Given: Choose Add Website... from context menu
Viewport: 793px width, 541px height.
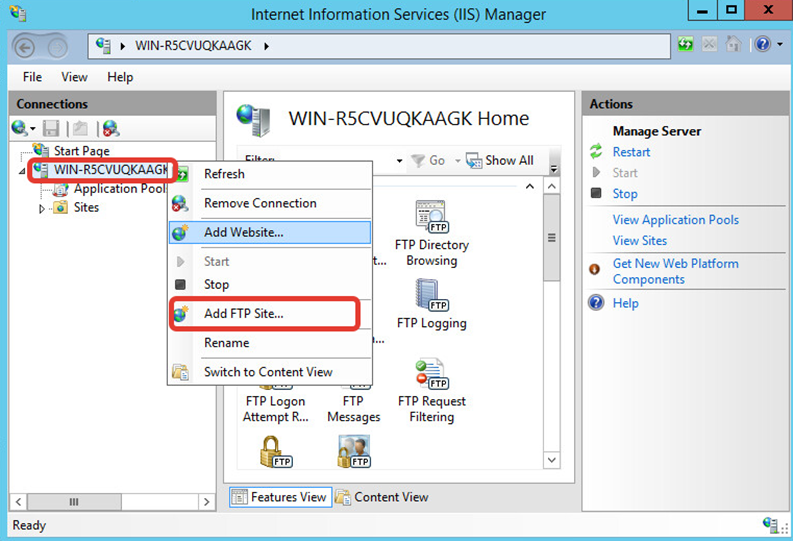Looking at the screenshot, I should 271,233.
